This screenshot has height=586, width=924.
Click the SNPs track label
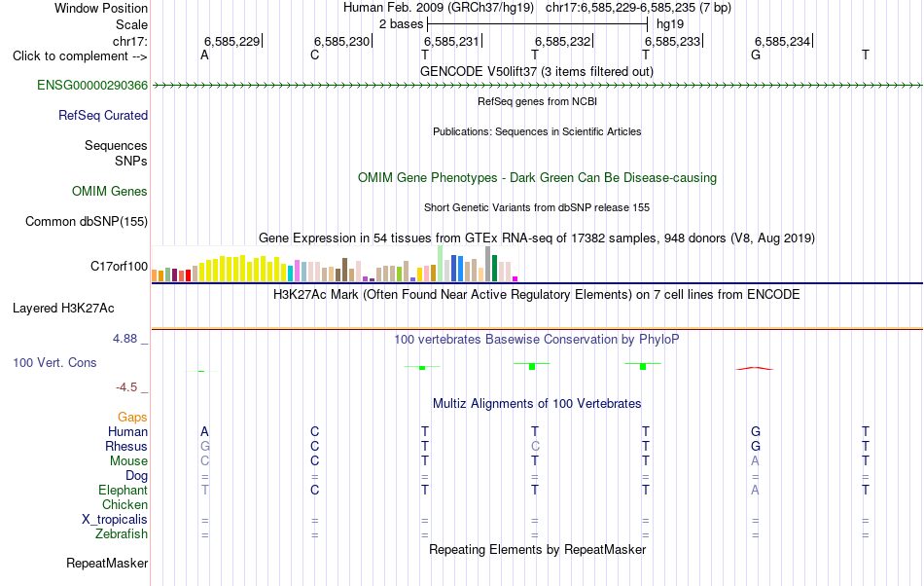click(131, 161)
